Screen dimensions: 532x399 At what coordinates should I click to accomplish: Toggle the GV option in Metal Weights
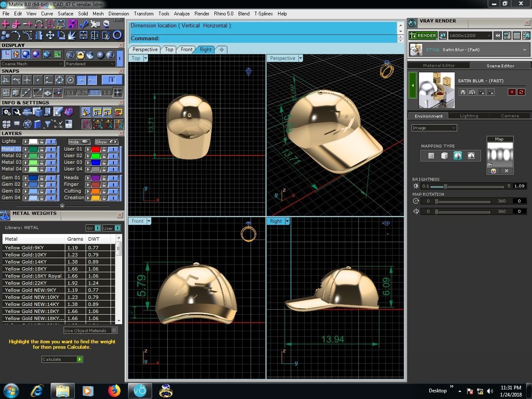(93, 228)
